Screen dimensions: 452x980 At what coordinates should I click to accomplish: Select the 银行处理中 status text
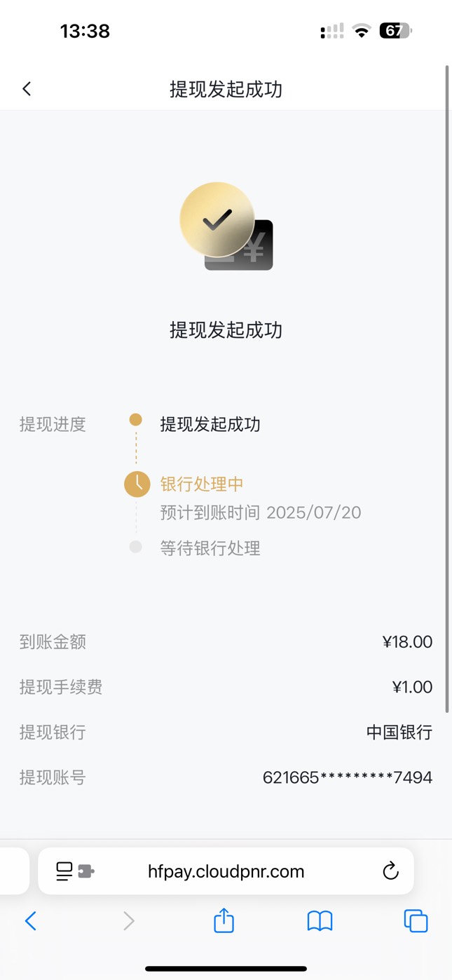202,484
